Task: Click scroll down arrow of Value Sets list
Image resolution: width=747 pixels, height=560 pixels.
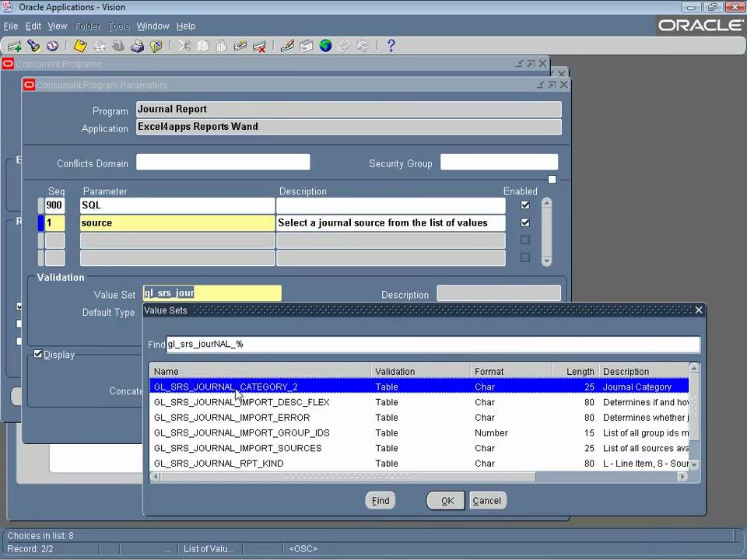Action: click(694, 464)
